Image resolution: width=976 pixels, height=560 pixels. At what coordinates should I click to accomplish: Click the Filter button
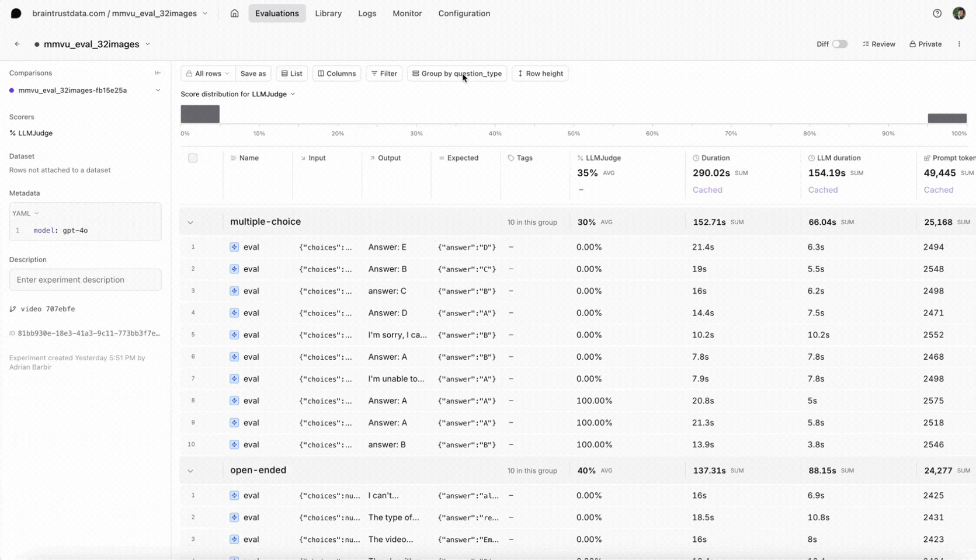coord(384,74)
